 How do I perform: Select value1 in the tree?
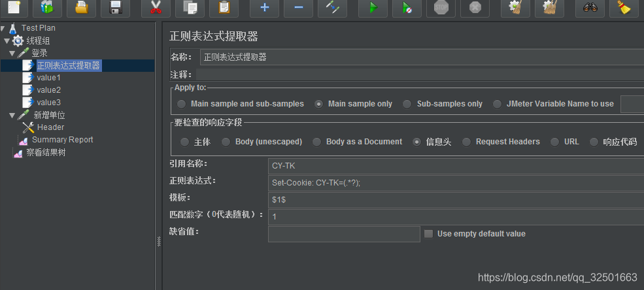[x=49, y=78]
